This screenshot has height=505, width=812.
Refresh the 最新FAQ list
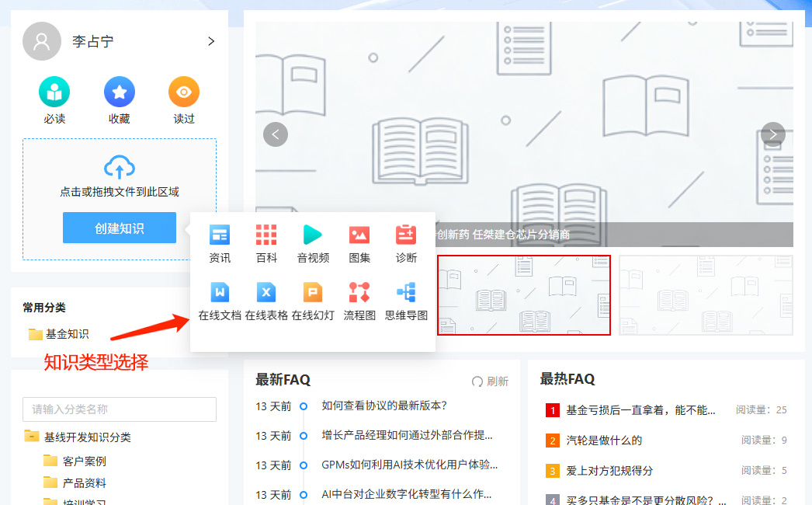(x=490, y=381)
